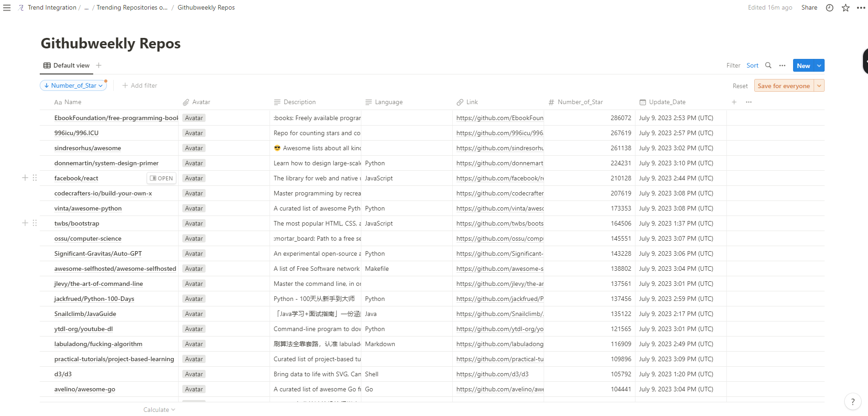Click the blue New button
Image resolution: width=868 pixels, height=416 pixels.
pos(804,65)
